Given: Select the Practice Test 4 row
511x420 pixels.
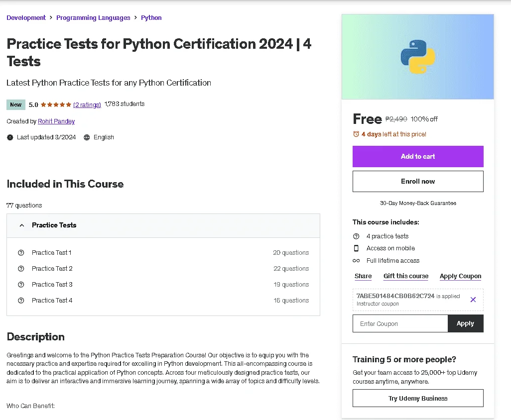Looking at the screenshot, I should tap(163, 301).
